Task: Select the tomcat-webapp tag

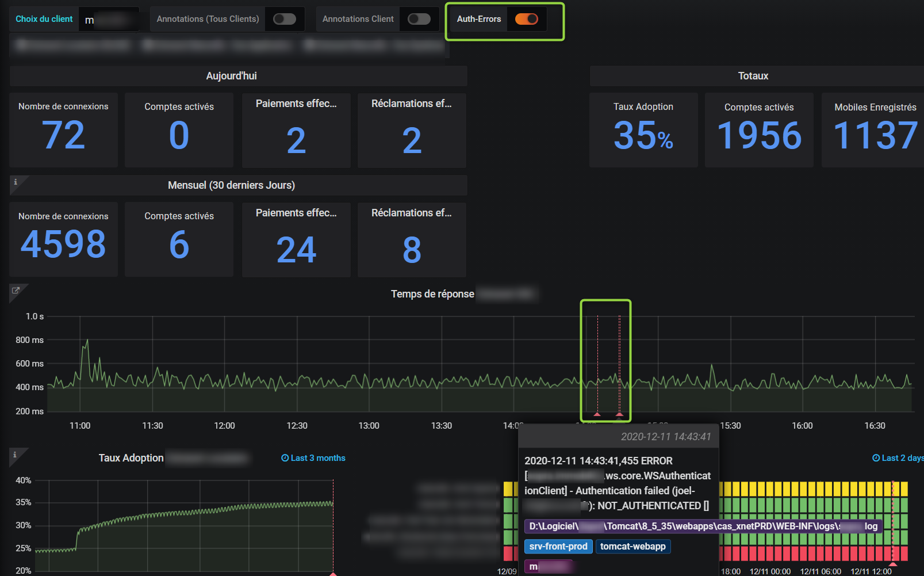Action: (x=632, y=546)
